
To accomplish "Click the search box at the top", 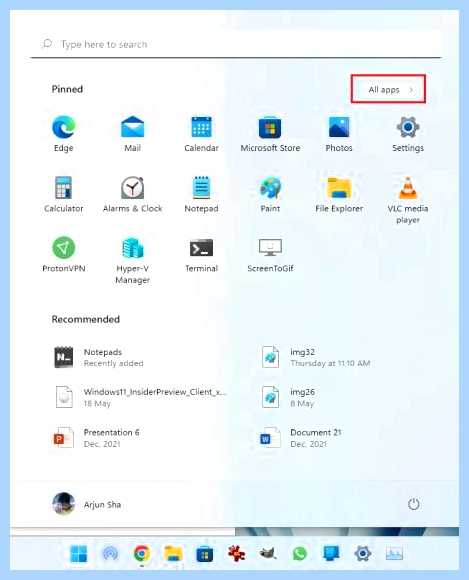I will [236, 44].
